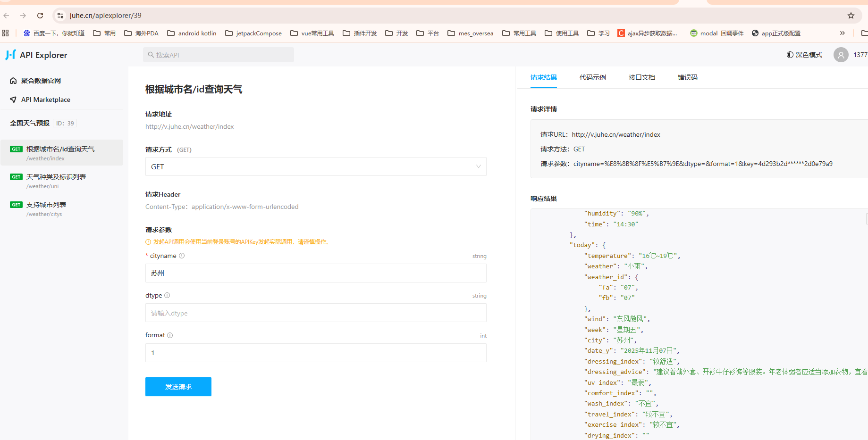
Task: Select 根据城市名/id查询天气 API in sidebar
Action: click(62, 153)
